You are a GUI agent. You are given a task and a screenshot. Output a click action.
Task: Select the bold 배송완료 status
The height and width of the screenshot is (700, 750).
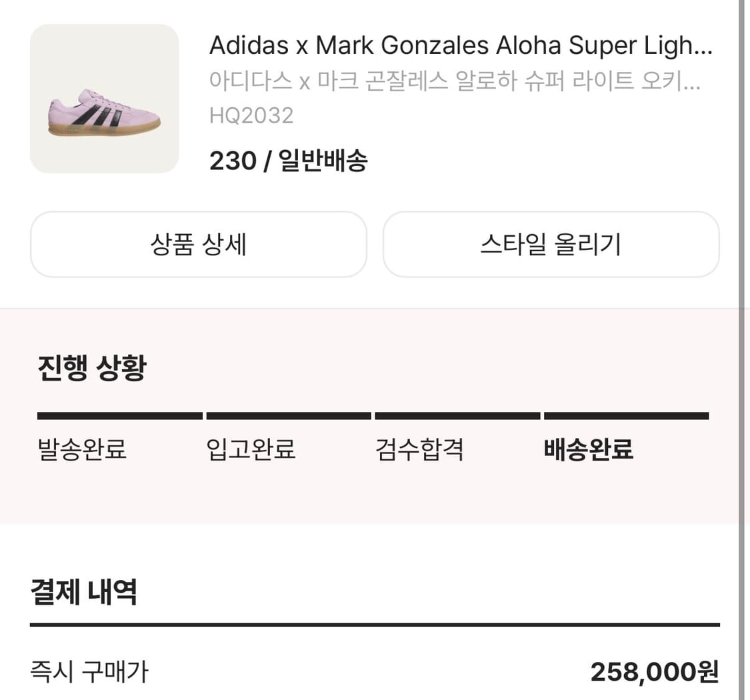pyautogui.click(x=588, y=450)
